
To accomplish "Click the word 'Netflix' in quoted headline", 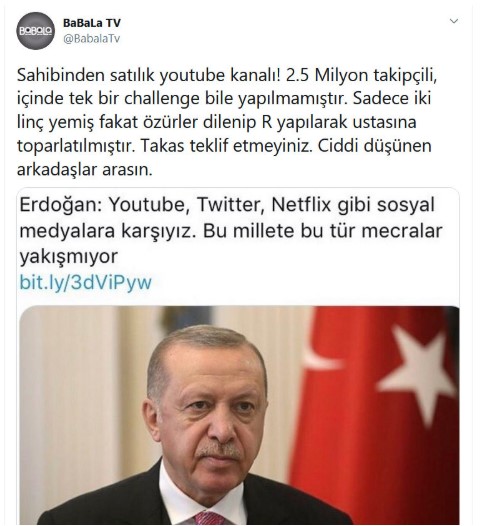I will click(x=301, y=204).
